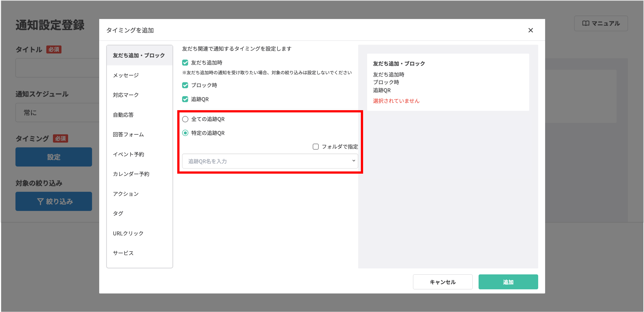The image size is (644, 312).
Task: Click the タイトル input field
Action: tap(58, 68)
